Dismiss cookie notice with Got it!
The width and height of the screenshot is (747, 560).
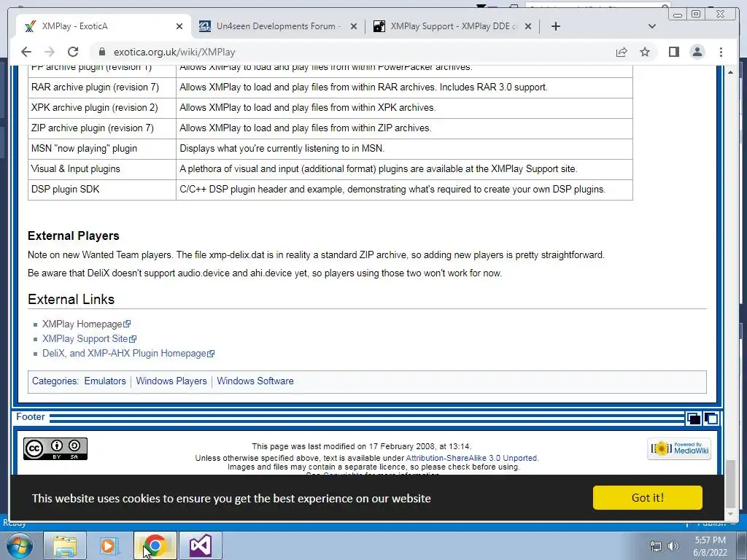coord(648,497)
